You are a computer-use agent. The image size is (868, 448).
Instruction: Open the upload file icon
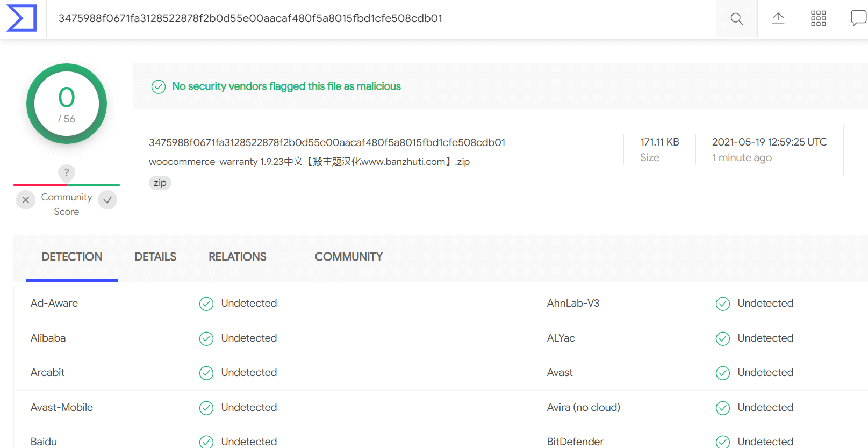coord(778,18)
